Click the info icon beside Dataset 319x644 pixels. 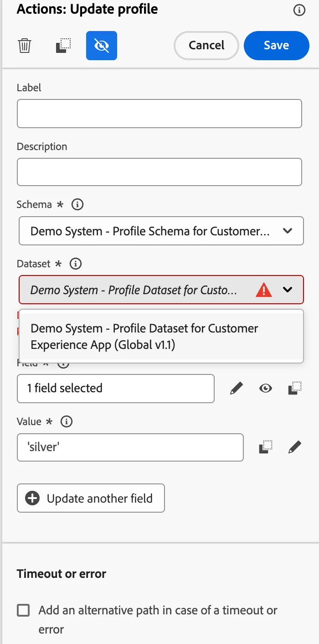click(x=75, y=263)
